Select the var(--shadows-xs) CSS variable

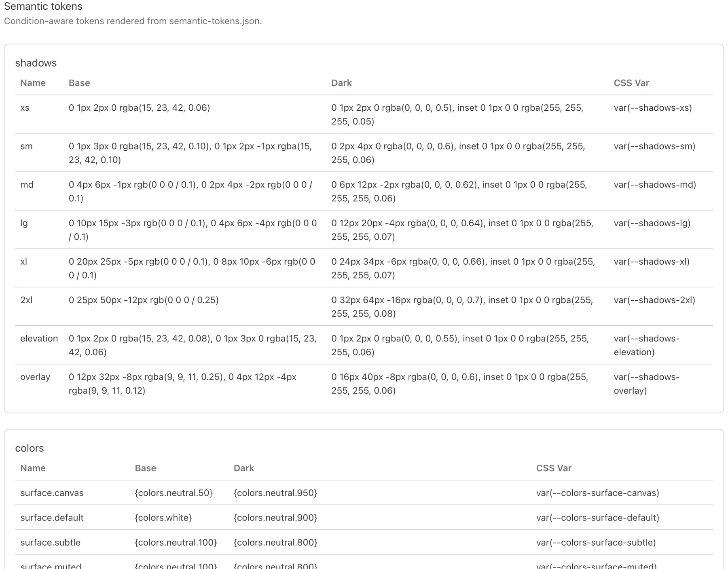click(x=653, y=108)
